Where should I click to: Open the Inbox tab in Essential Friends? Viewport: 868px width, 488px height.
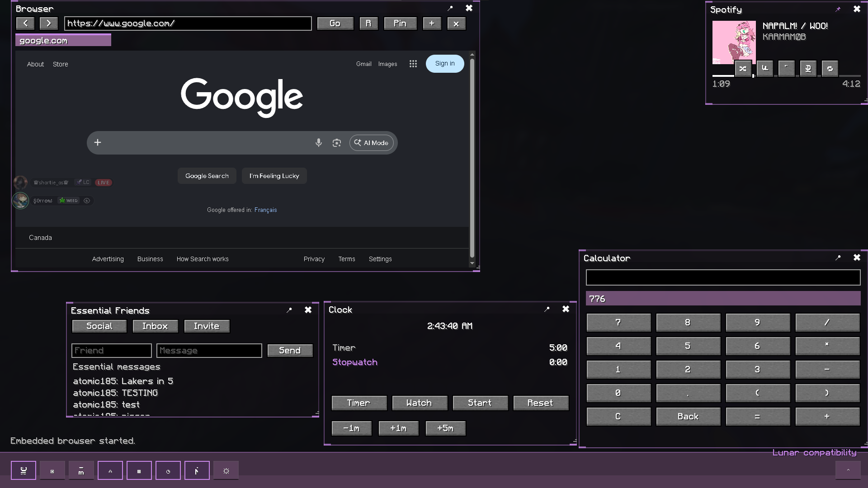pos(155,326)
